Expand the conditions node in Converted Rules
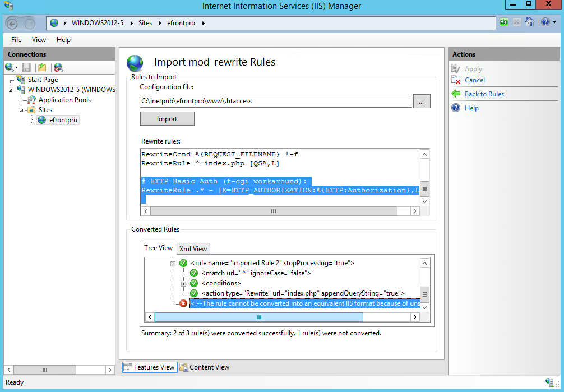The width and height of the screenshot is (564, 392). [x=183, y=284]
